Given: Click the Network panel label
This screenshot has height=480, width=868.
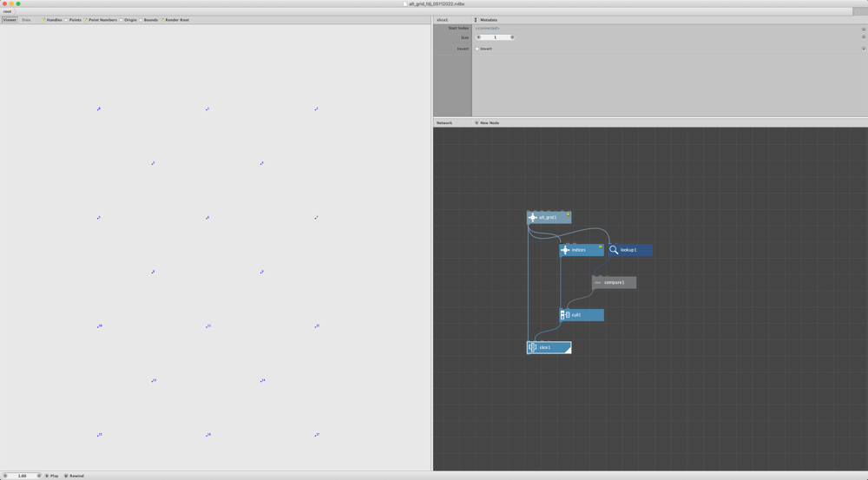Looking at the screenshot, I should pyautogui.click(x=444, y=123).
